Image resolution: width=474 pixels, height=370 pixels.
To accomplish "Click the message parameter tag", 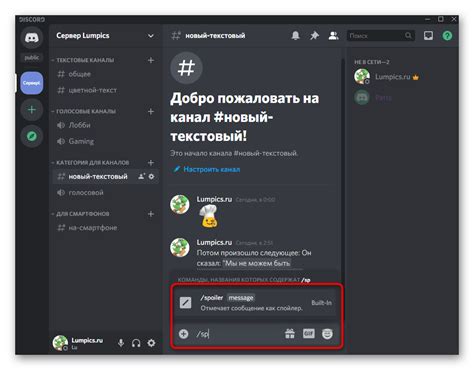I will click(x=241, y=298).
